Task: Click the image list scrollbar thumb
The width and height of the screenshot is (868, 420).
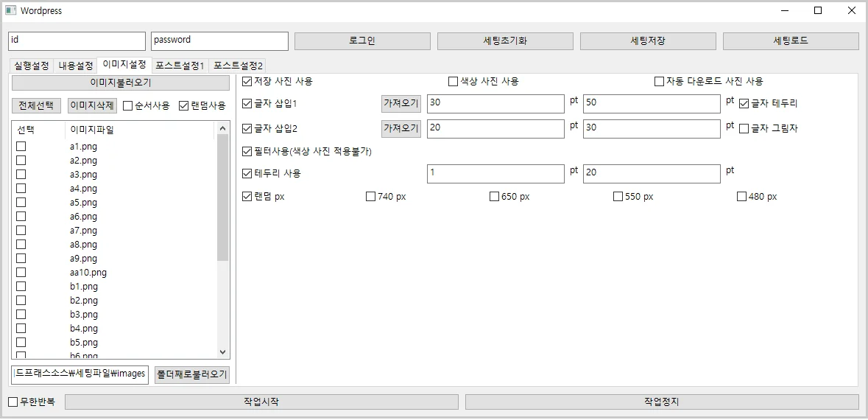Action: tap(222, 197)
